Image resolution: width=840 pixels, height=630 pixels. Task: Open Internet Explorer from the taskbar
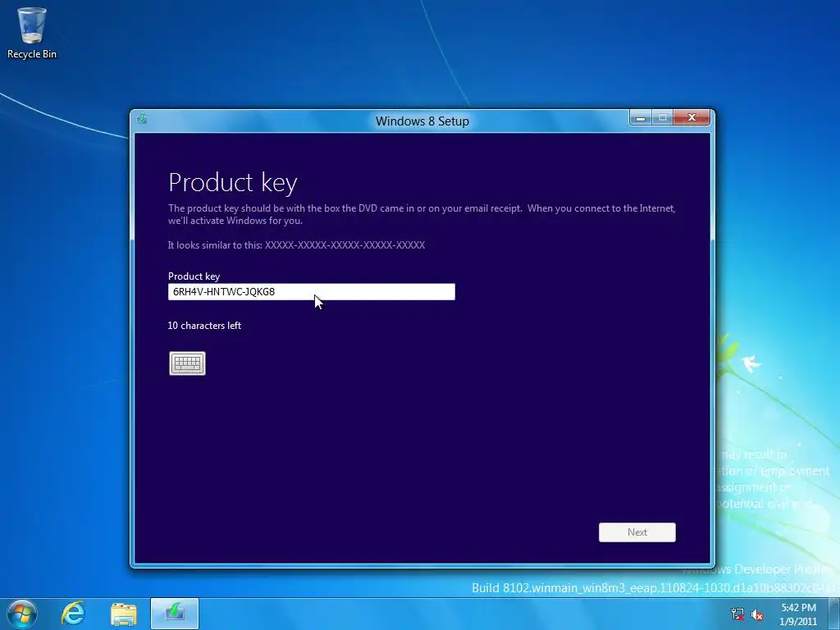73,614
